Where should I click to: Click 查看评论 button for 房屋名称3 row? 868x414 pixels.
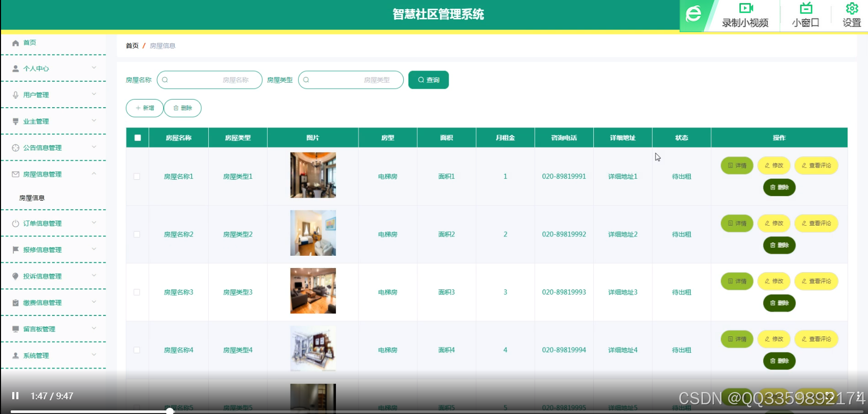pyautogui.click(x=816, y=281)
